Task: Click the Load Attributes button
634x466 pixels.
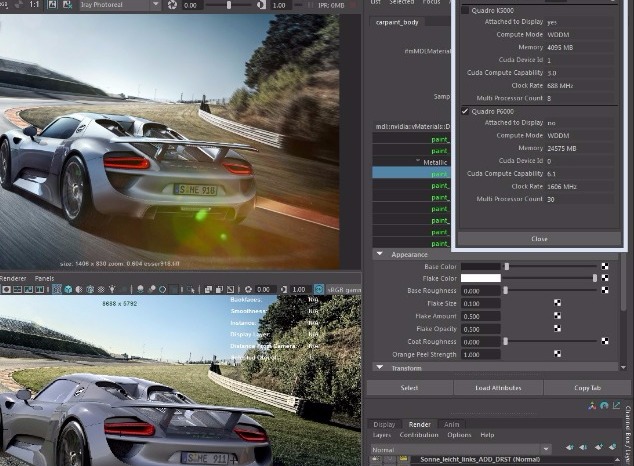Action: pyautogui.click(x=496, y=387)
